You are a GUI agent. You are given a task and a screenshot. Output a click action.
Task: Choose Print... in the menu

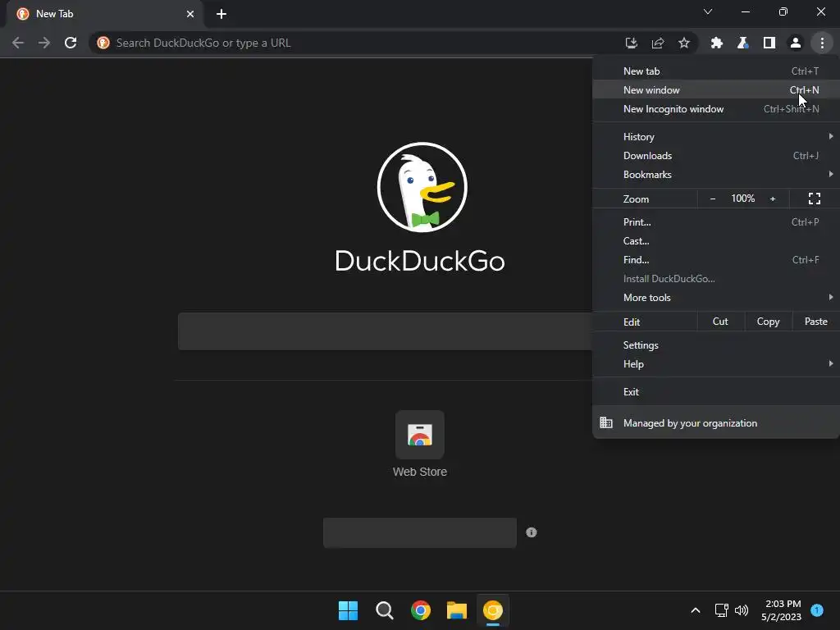pos(715,221)
